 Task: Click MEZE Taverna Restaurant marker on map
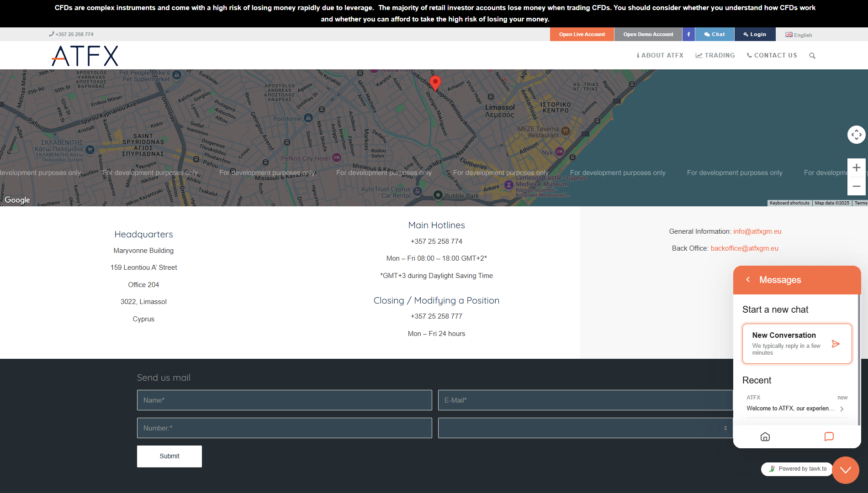click(566, 131)
